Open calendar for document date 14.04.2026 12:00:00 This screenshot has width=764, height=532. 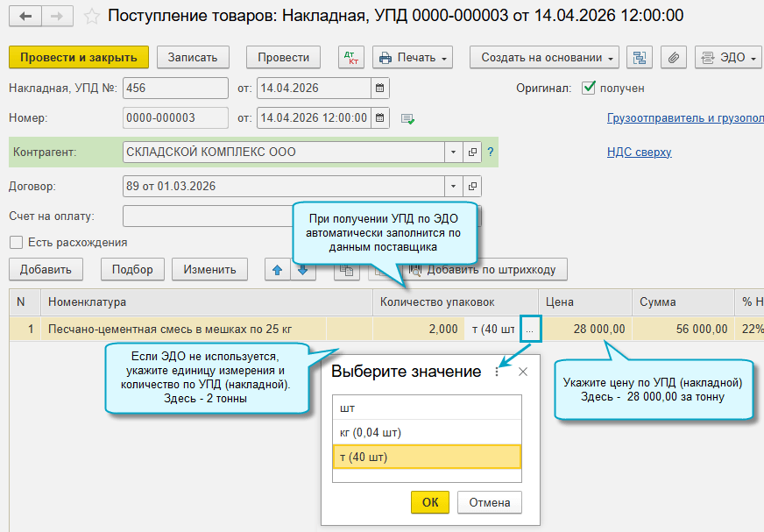pyautogui.click(x=380, y=118)
